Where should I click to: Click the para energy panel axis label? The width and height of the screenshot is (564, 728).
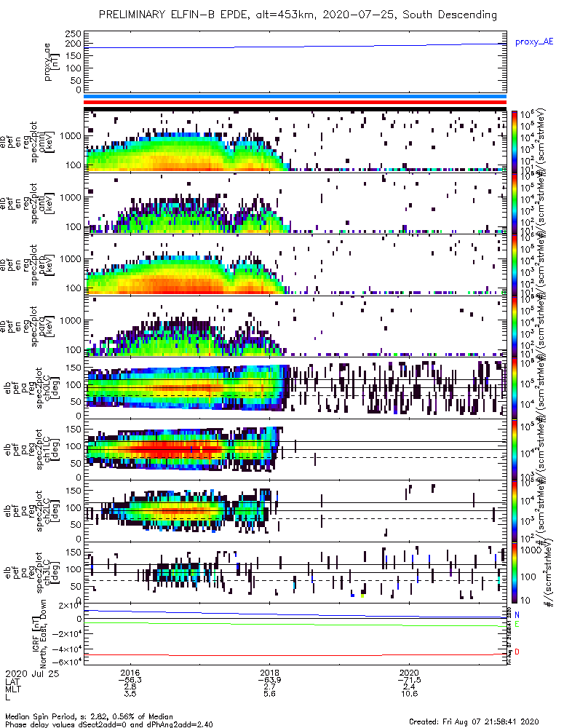click(x=29, y=326)
